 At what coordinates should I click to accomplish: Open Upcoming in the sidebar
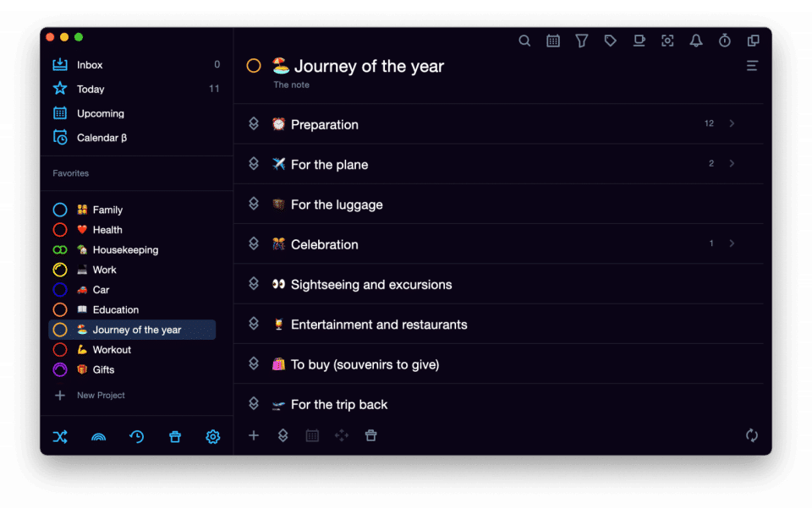coord(100,113)
